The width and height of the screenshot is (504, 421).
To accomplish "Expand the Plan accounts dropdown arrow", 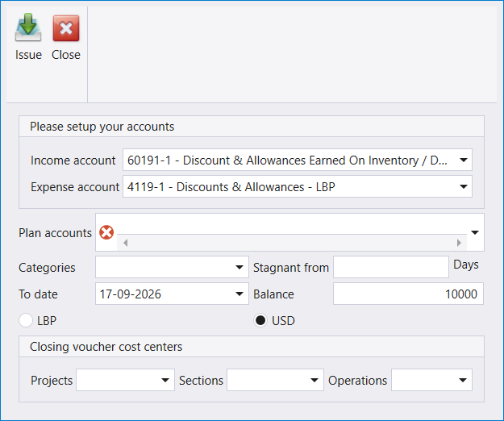I will pyautogui.click(x=475, y=232).
